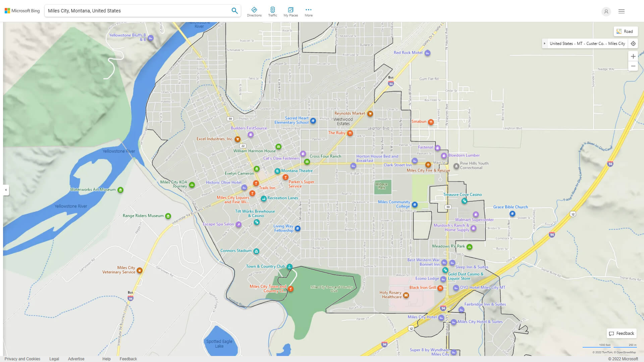Open the Feedback button on map
The width and height of the screenshot is (644, 362).
622,333
